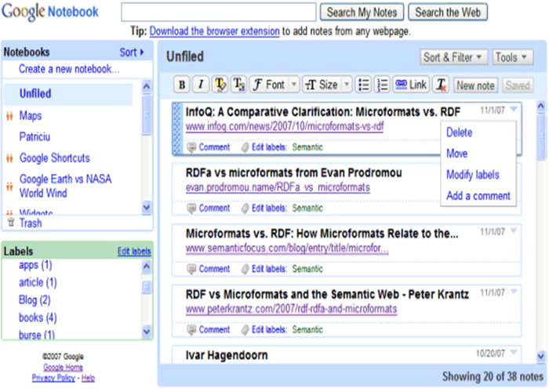Choose Add a comment from note menu
Image resolution: width=549 pixels, height=392 pixels.
(x=478, y=196)
